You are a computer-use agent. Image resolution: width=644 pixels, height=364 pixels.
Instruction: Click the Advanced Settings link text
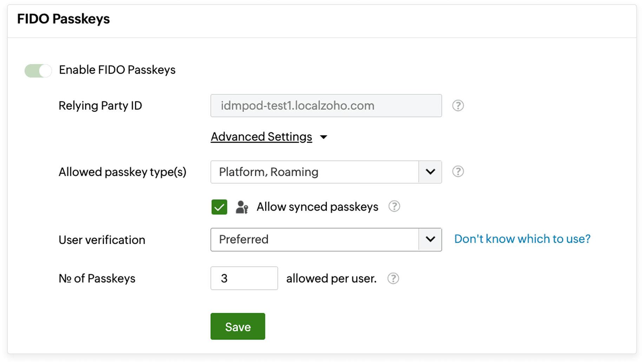tap(261, 137)
